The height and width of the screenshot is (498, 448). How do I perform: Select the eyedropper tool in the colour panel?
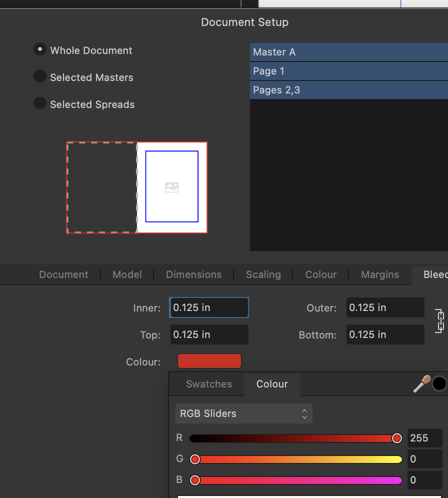point(421,384)
